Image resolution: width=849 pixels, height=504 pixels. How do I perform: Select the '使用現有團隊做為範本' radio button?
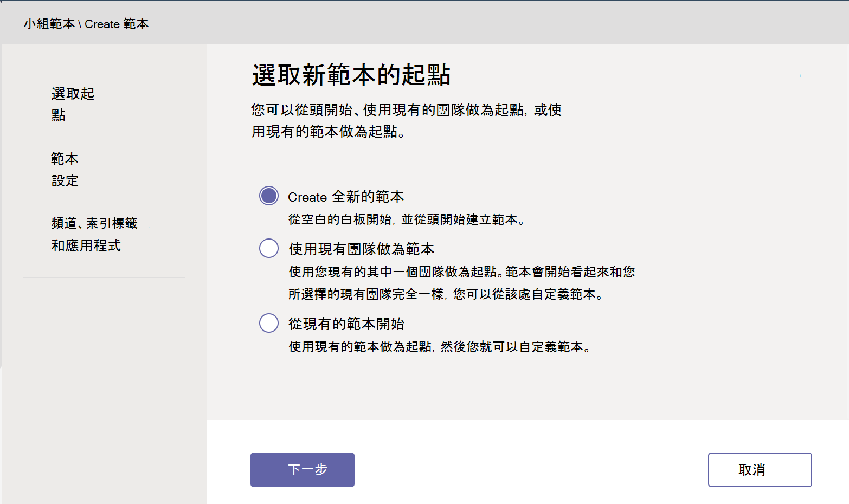click(269, 248)
